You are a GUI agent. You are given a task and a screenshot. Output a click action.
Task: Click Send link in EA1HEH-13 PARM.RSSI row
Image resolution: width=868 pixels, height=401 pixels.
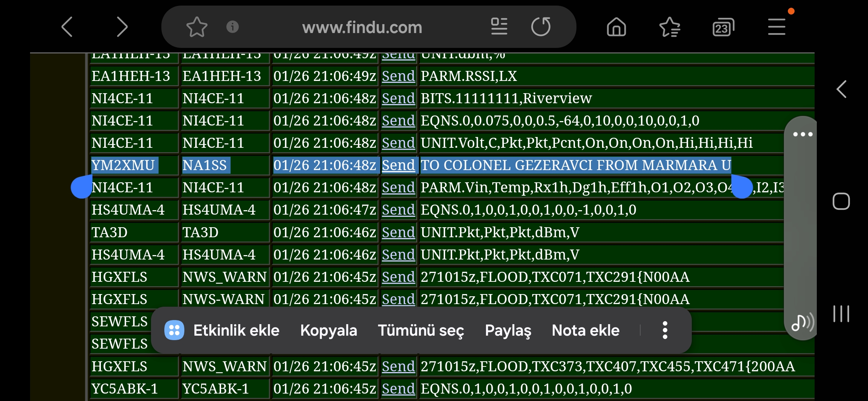[x=398, y=76]
